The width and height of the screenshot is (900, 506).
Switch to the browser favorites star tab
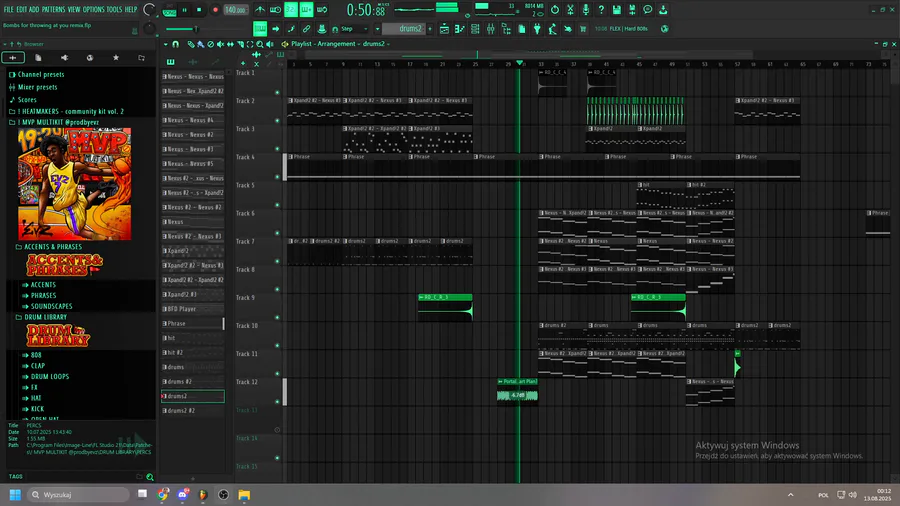pyautogui.click(x=116, y=58)
